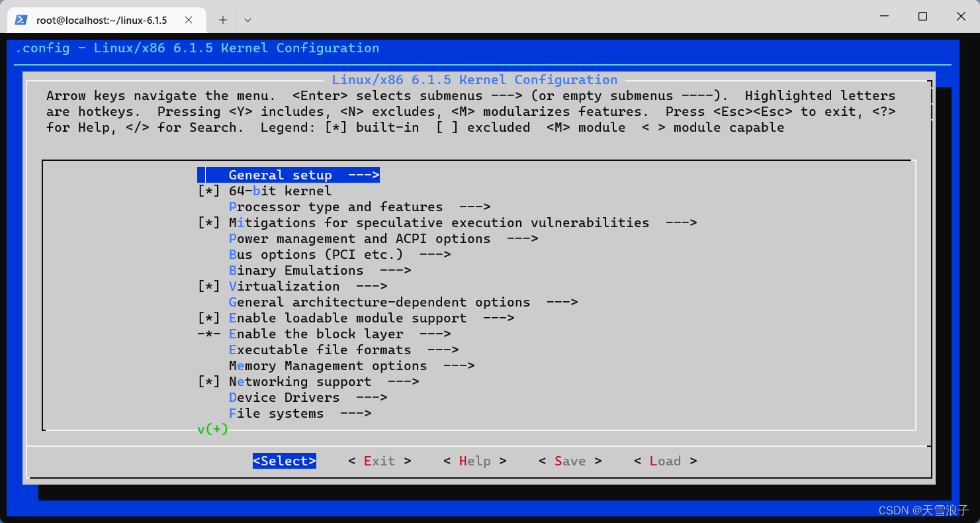
Task: Open Binary Emulations submenu
Action: click(320, 270)
